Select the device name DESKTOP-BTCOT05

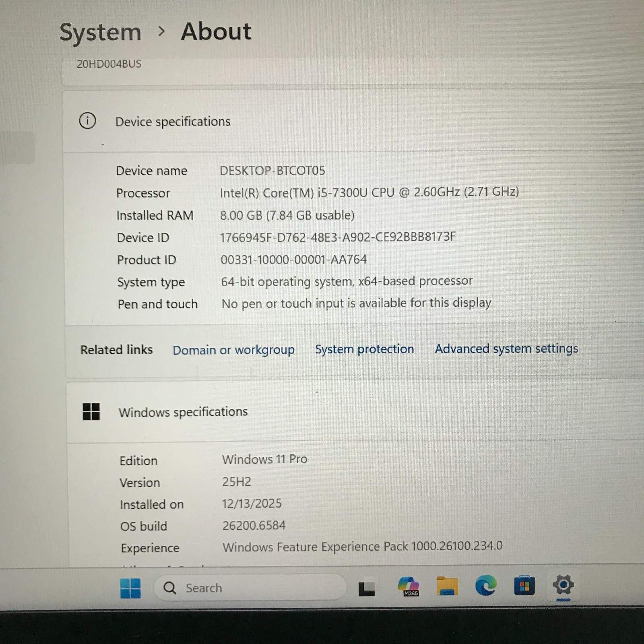(272, 171)
